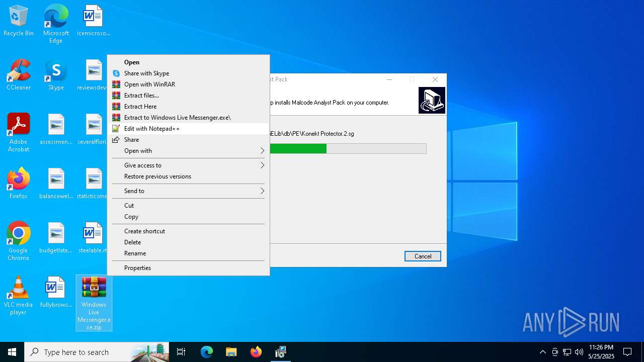
Task: Choose Open with WinRAR
Action: 189,84
